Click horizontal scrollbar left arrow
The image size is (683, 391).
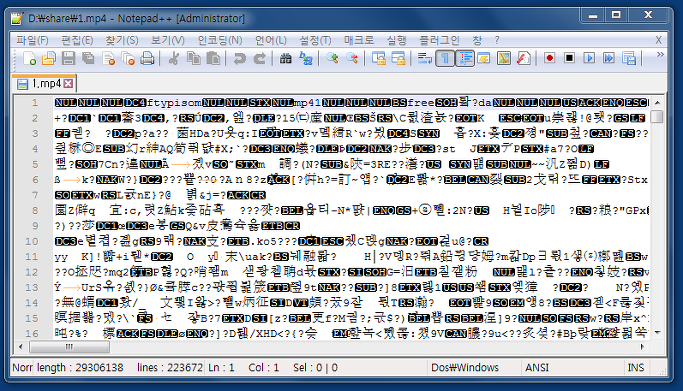(x=20, y=347)
